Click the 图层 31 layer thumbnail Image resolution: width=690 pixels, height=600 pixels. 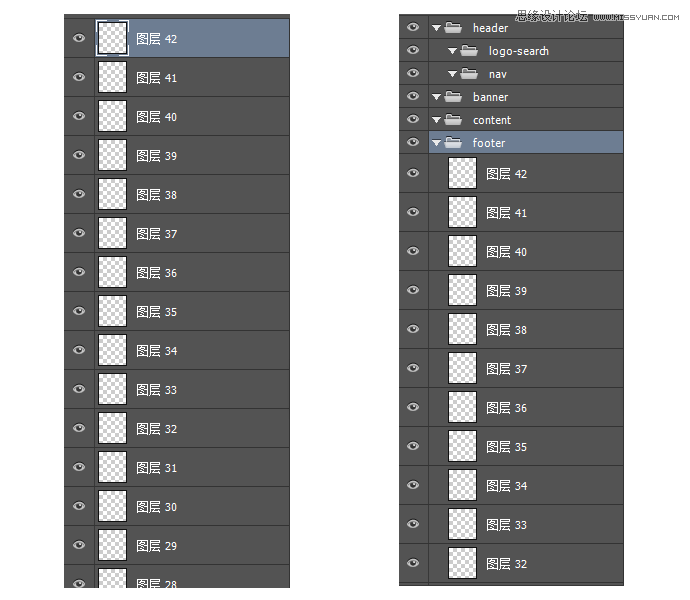click(112, 468)
